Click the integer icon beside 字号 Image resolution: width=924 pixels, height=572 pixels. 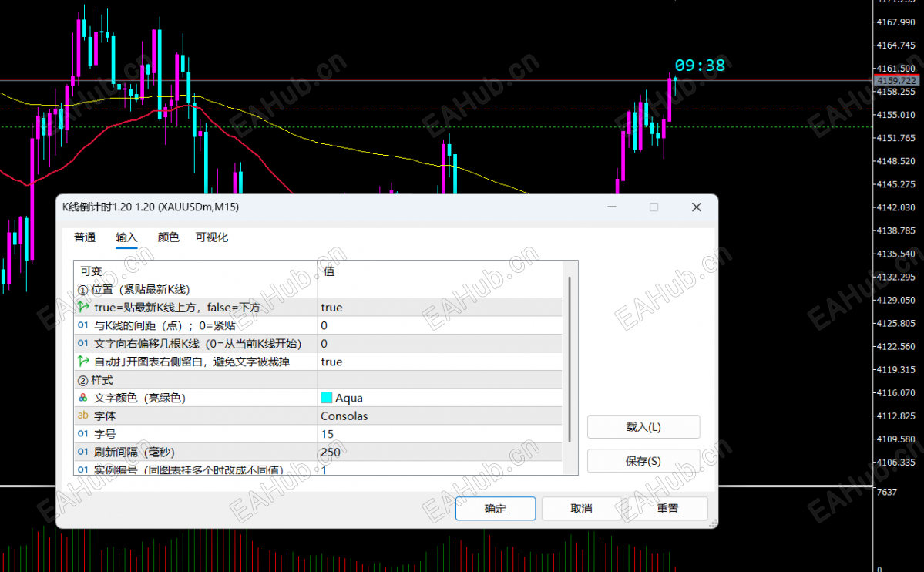83,433
